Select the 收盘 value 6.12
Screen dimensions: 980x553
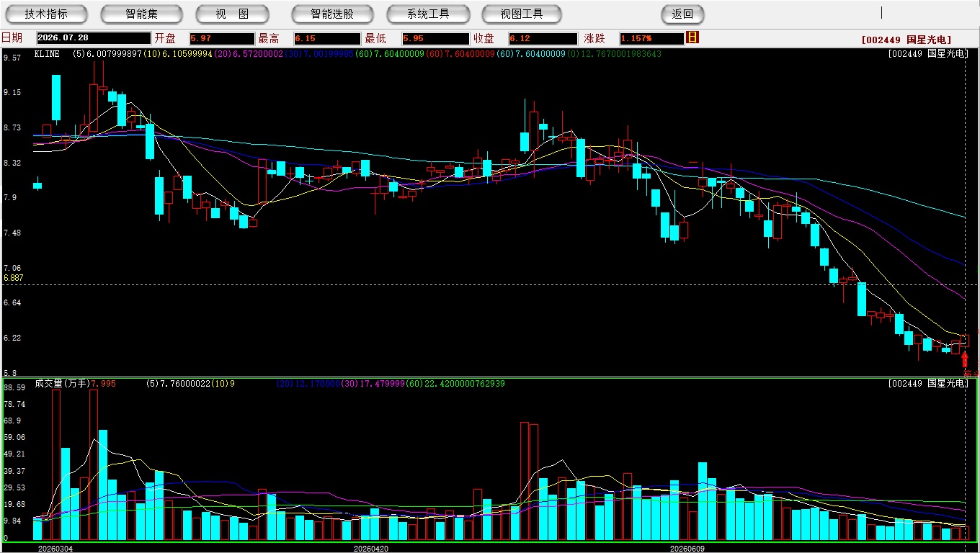(x=543, y=38)
